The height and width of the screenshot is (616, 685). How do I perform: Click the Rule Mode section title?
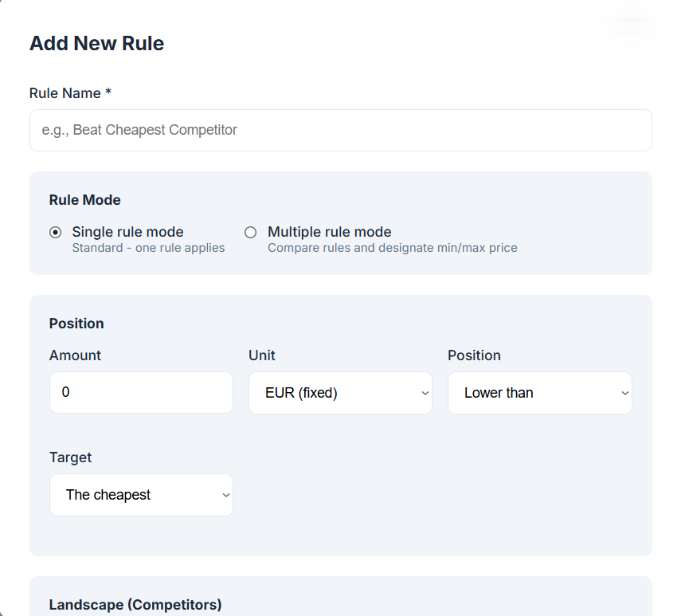[84, 200]
